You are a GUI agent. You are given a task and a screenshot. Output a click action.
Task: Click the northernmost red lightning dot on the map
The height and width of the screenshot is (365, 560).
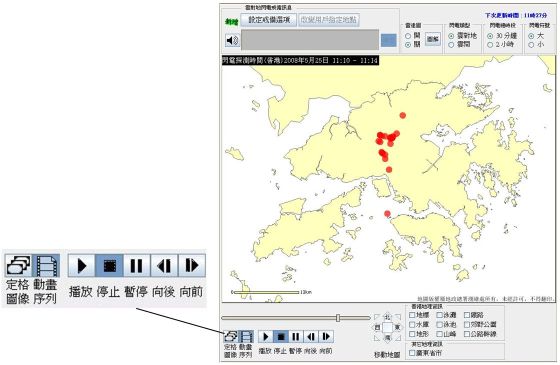pos(403,115)
